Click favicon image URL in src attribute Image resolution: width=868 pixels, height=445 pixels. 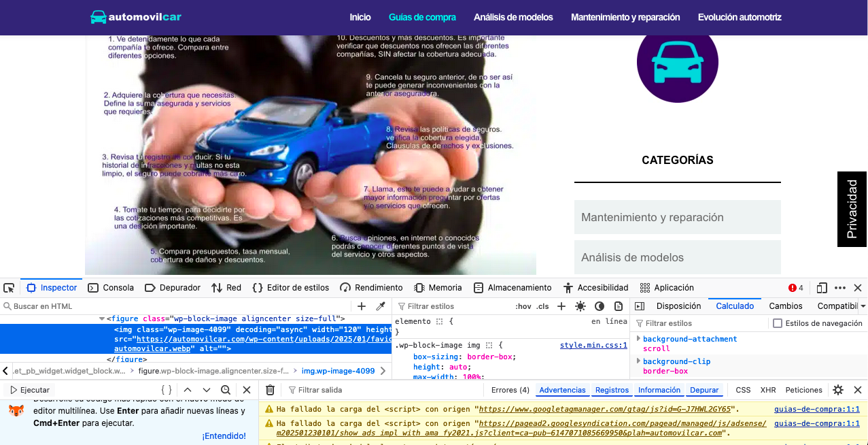coord(253,344)
